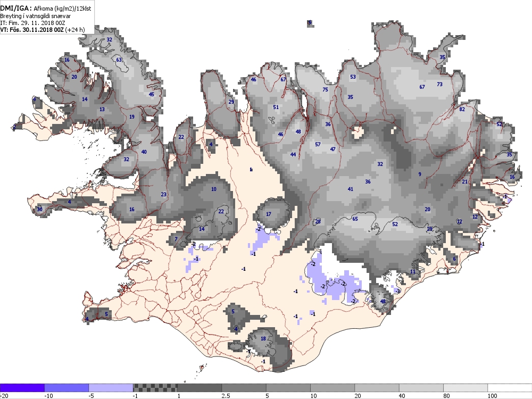Select the map value 10 in the west interior

(214, 189)
